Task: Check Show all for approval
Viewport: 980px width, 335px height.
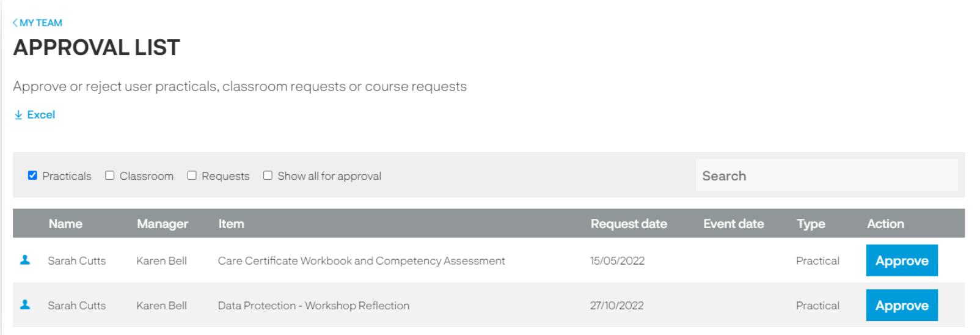Action: coord(268,175)
